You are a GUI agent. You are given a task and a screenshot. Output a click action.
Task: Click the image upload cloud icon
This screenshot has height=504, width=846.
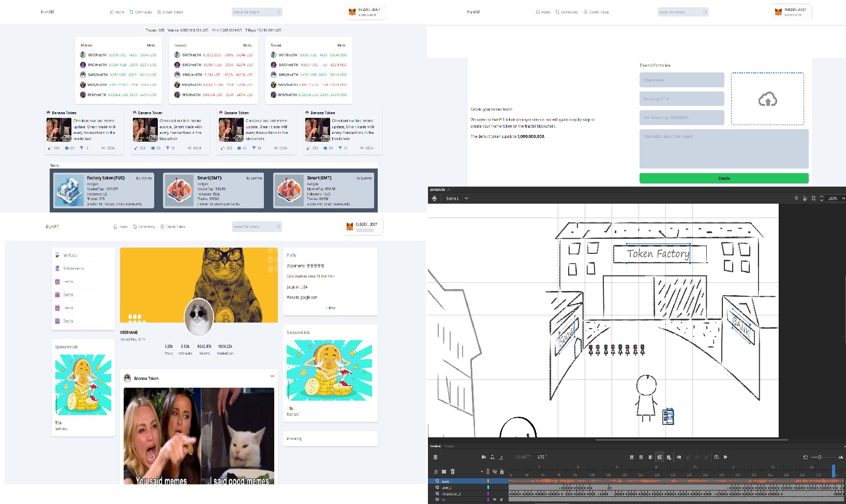(767, 99)
